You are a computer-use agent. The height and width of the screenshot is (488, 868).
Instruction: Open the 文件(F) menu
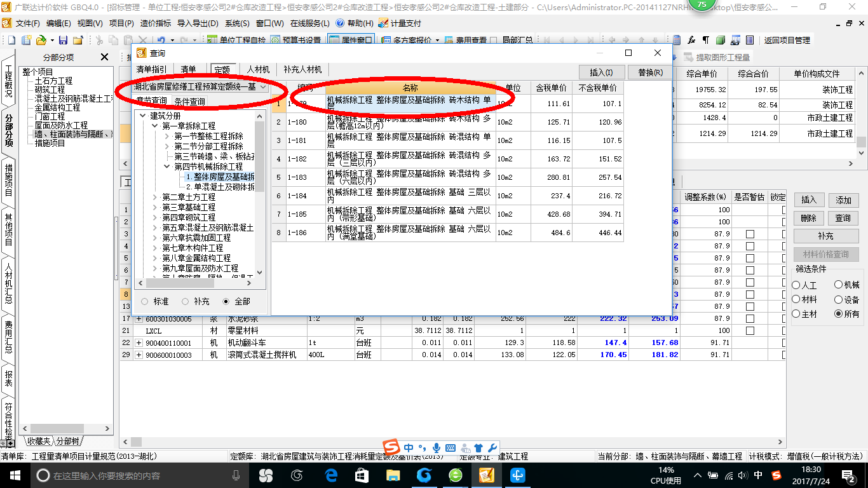pos(27,23)
